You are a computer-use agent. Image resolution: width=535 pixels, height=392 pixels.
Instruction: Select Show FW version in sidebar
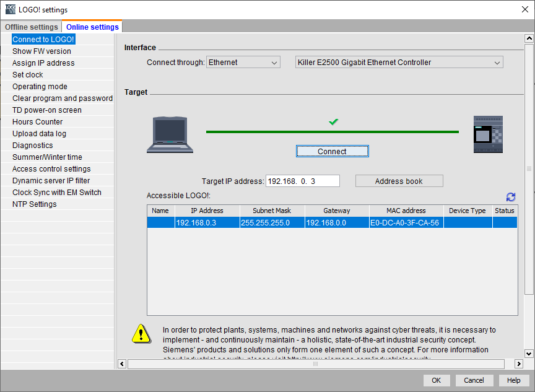[41, 51]
